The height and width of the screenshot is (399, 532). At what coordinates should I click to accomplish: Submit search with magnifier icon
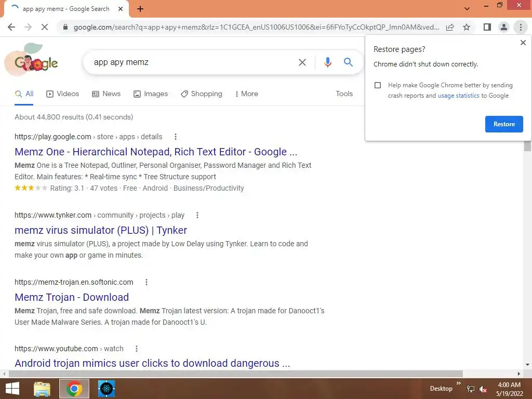point(348,62)
